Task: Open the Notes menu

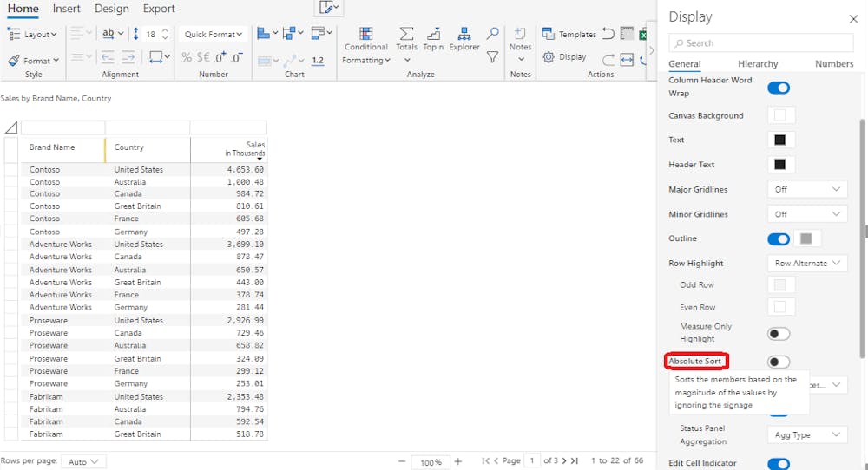Action: [x=520, y=45]
